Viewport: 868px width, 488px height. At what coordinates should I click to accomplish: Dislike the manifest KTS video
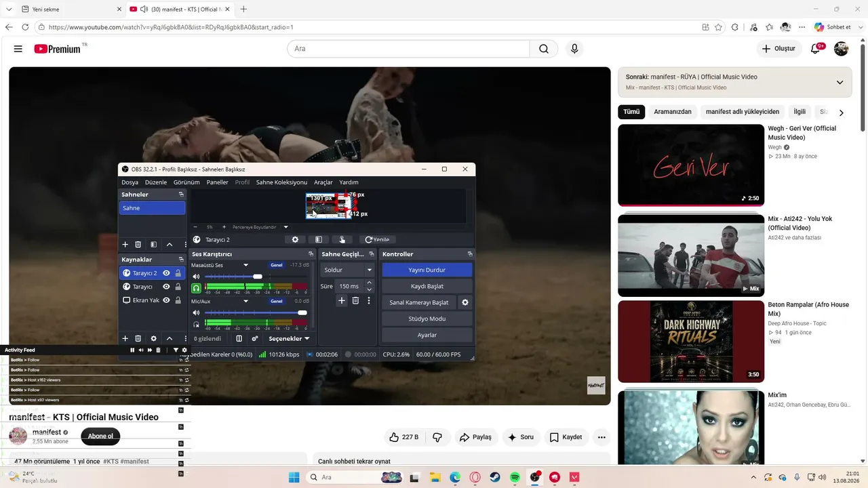(x=437, y=437)
